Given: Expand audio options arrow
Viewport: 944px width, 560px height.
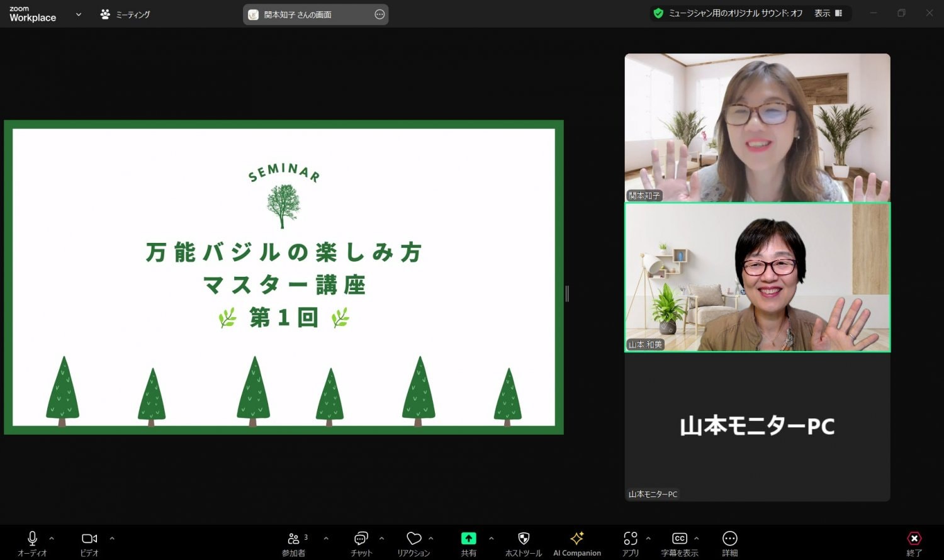Looking at the screenshot, I should coord(52,539).
